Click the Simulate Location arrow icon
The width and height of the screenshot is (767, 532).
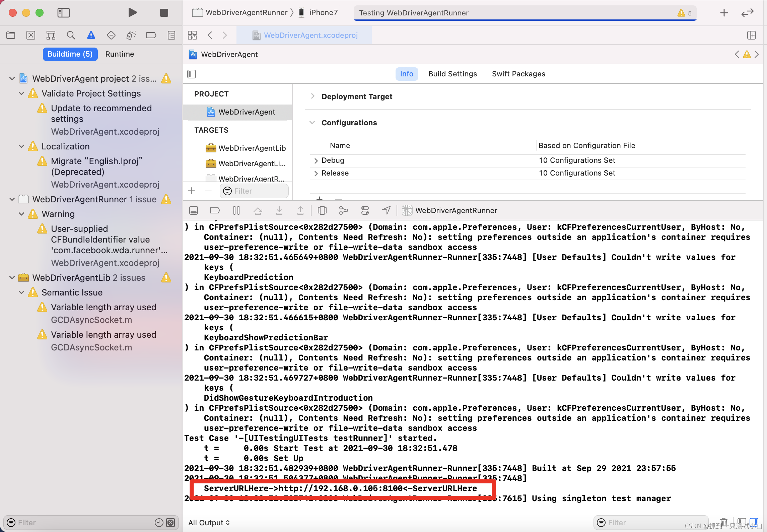[x=386, y=210]
